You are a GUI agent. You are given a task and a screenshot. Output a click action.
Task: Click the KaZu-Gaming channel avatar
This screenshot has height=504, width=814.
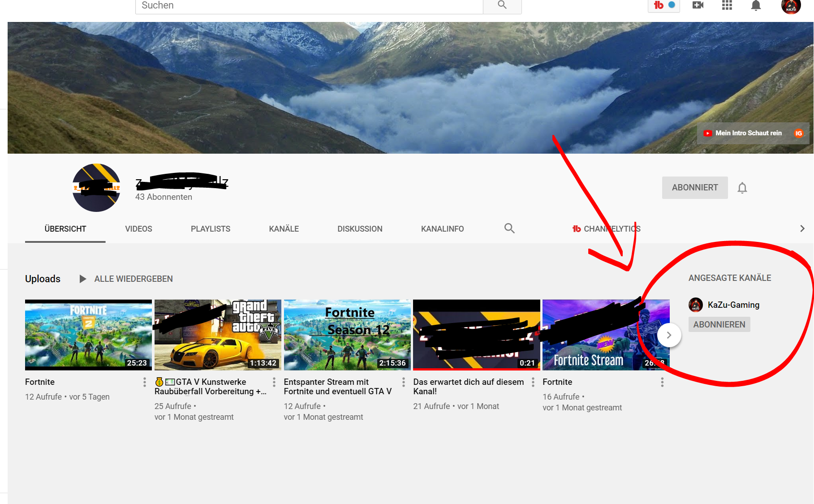coord(696,305)
